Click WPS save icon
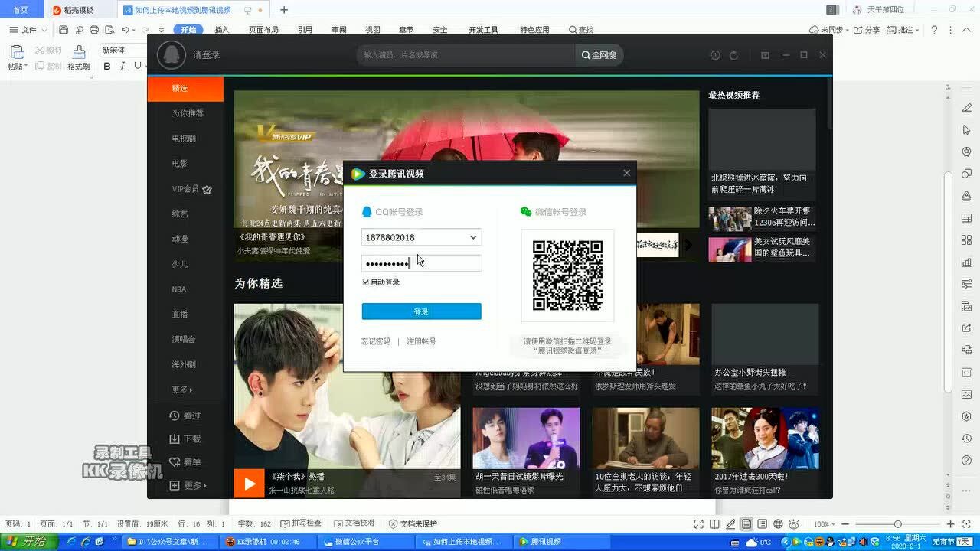The height and width of the screenshot is (551, 980). coord(64,30)
